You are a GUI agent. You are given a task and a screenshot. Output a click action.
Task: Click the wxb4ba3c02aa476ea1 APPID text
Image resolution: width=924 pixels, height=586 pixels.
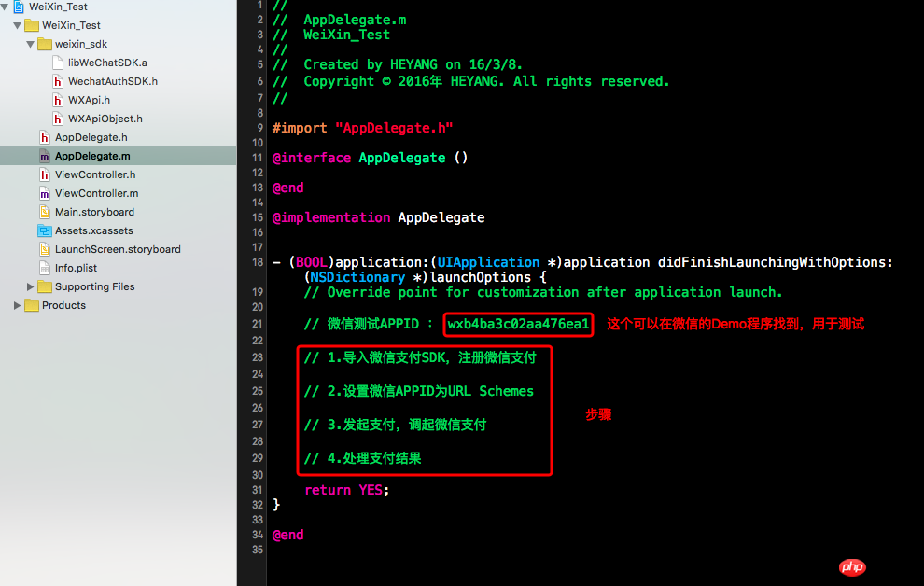(x=518, y=324)
